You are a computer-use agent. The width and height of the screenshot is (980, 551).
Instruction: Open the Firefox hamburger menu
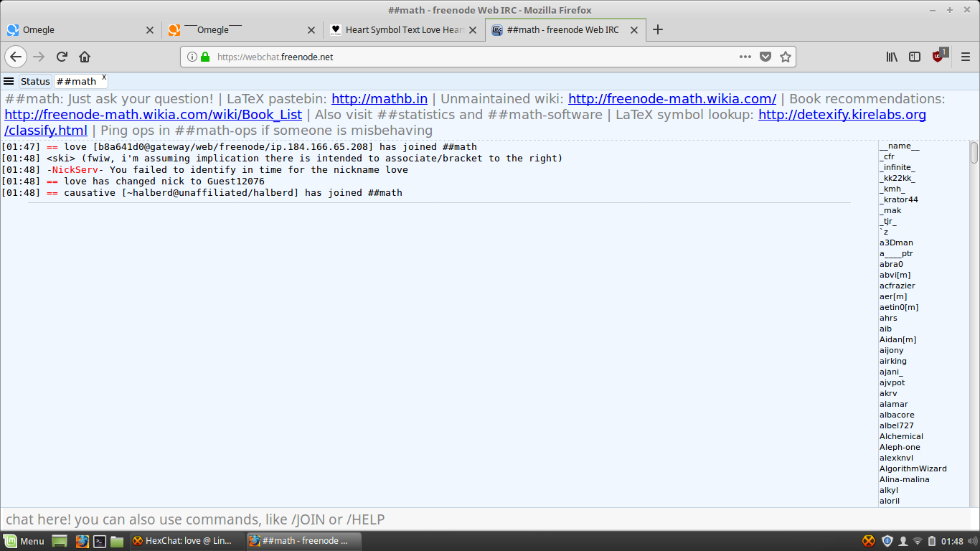(x=965, y=57)
